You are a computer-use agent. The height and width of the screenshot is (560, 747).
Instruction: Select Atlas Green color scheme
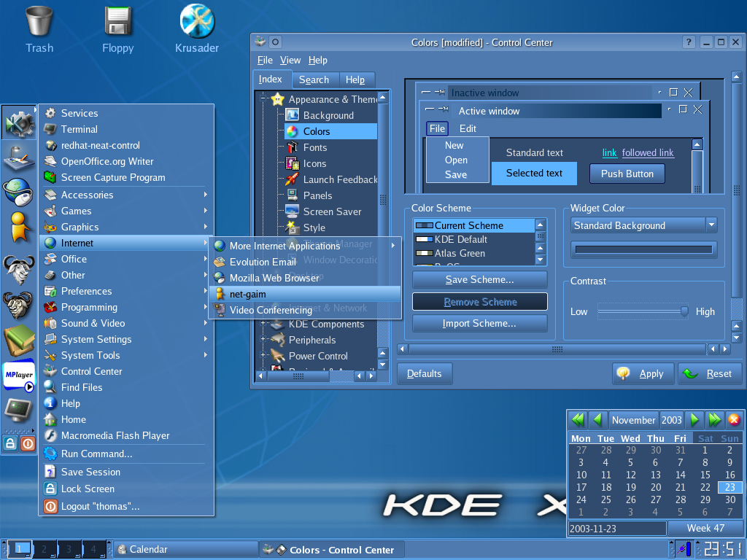coord(474,253)
